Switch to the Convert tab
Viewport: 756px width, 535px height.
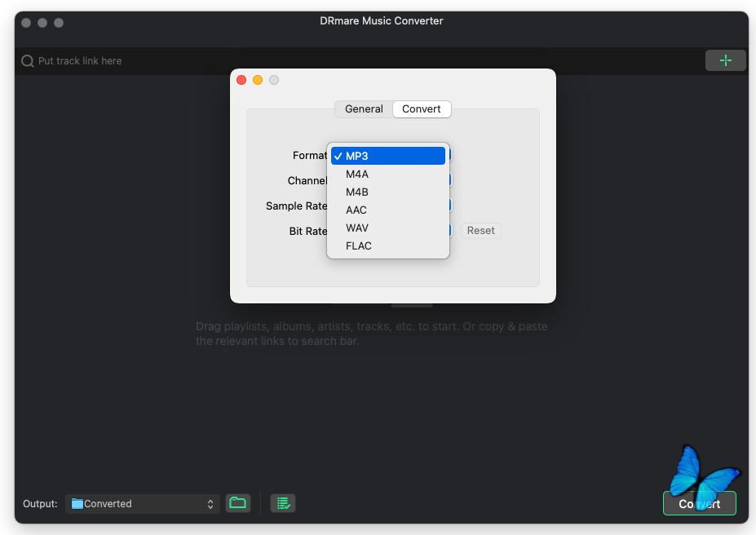coord(422,109)
